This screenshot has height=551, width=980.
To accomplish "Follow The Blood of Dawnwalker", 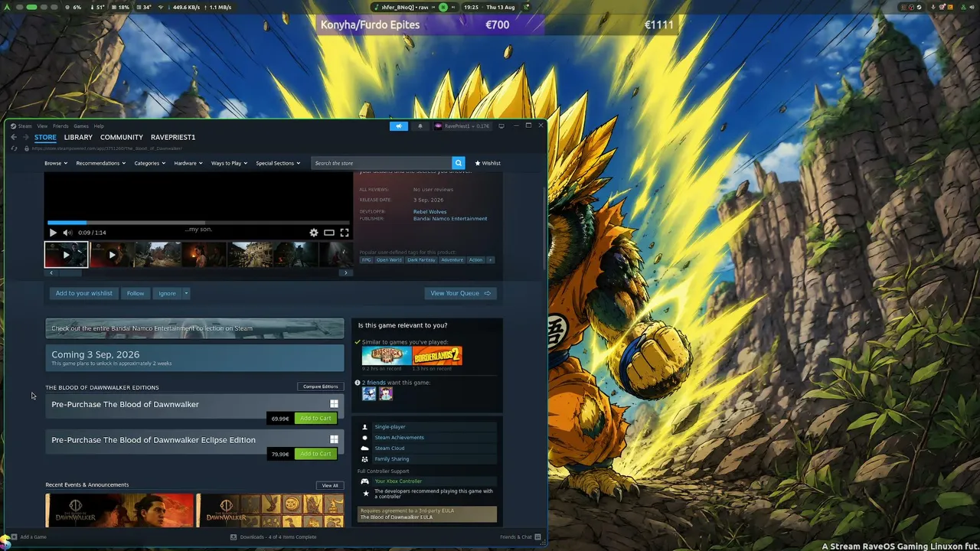I will 136,293.
